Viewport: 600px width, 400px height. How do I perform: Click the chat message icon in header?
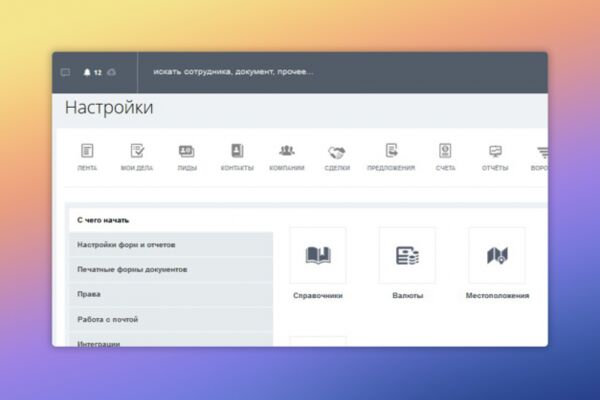(65, 72)
